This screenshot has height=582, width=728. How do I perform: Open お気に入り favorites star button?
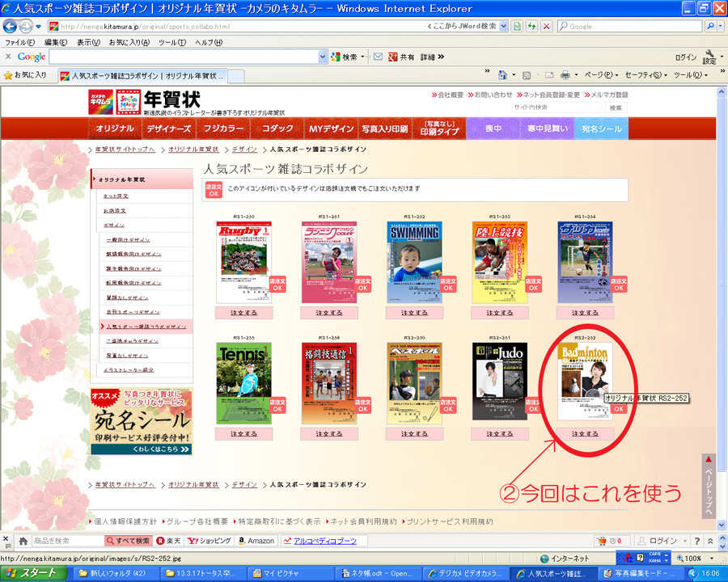[26, 75]
